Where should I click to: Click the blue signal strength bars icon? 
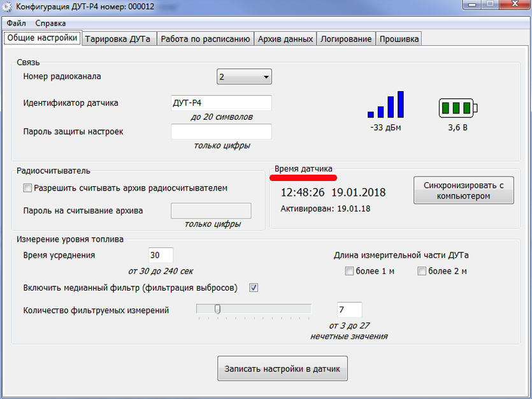(x=385, y=105)
